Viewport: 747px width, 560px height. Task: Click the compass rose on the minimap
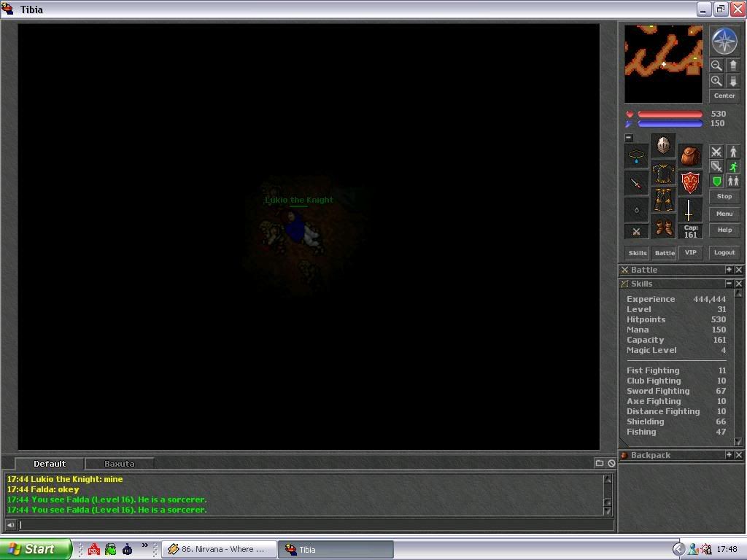[724, 41]
